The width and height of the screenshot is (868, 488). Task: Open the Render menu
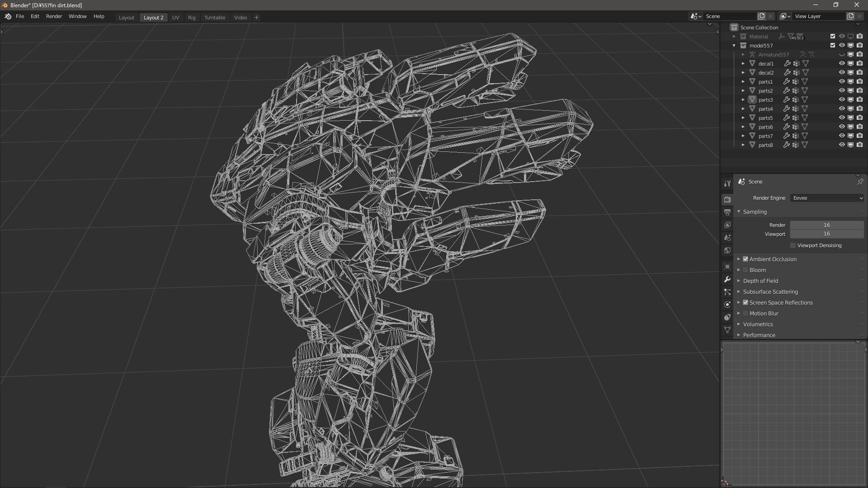(54, 16)
